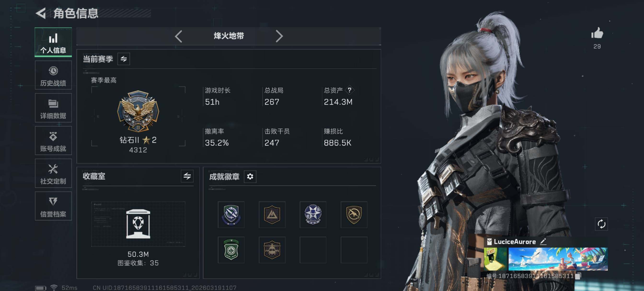The image size is (644, 291).
Task: Select the skull star achievement badge
Action: pyautogui.click(x=313, y=215)
